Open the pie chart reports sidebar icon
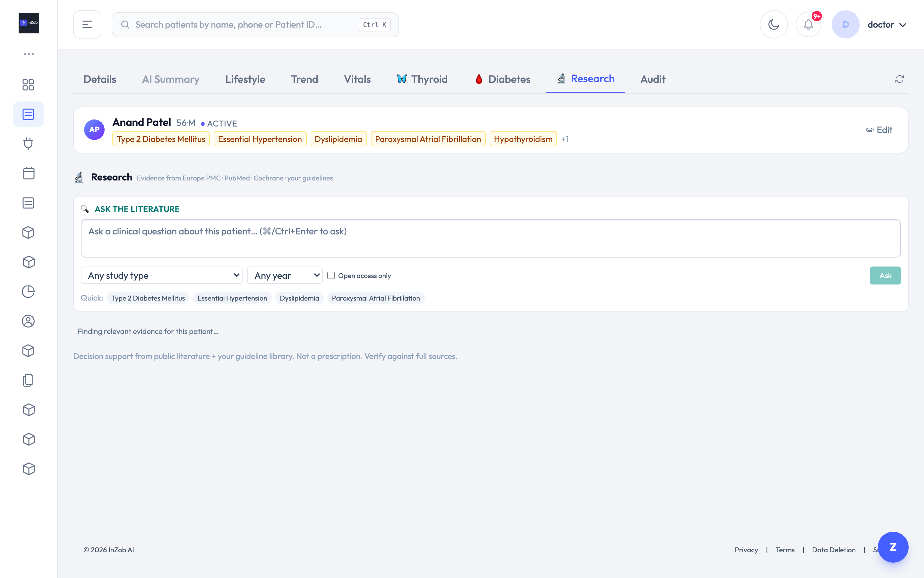The width and height of the screenshot is (924, 578). pyautogui.click(x=28, y=292)
